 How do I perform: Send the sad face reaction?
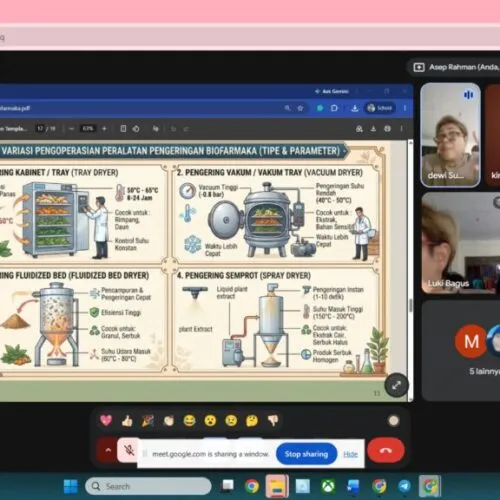231,421
